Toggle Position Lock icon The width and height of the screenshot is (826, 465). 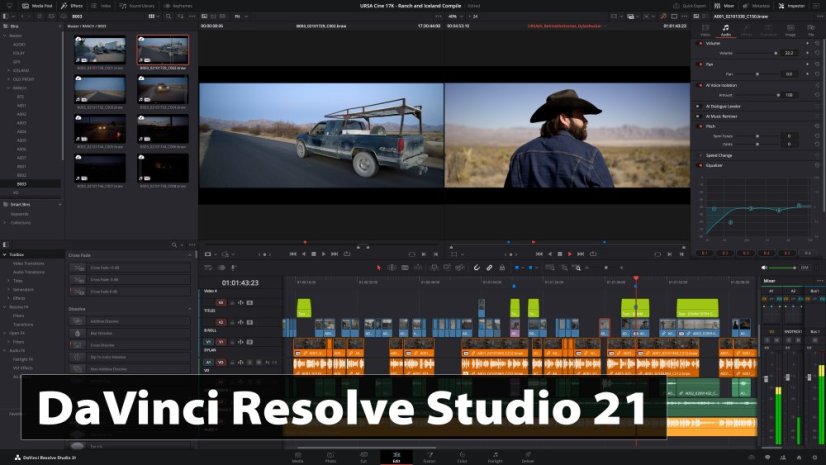click(x=502, y=268)
